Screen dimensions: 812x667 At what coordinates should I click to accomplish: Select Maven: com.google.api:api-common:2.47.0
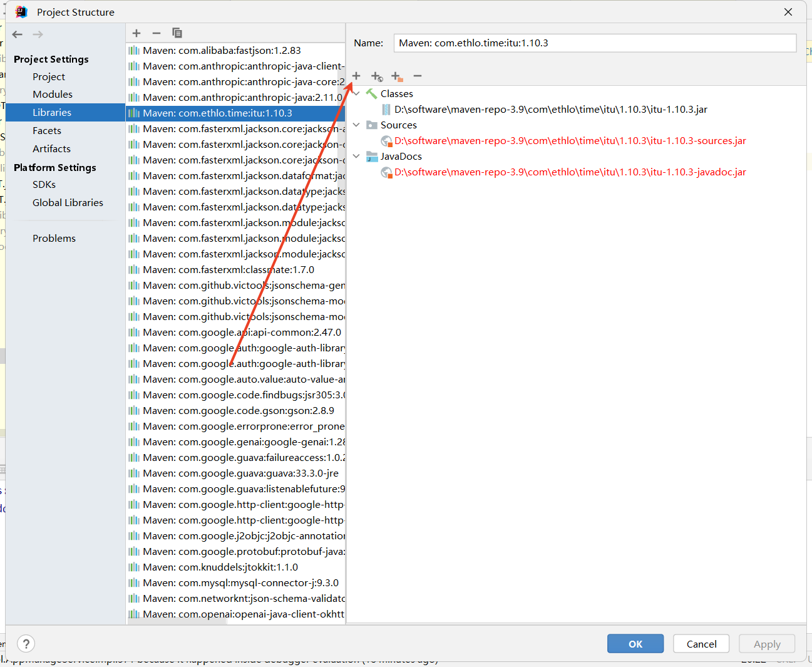pyautogui.click(x=235, y=332)
